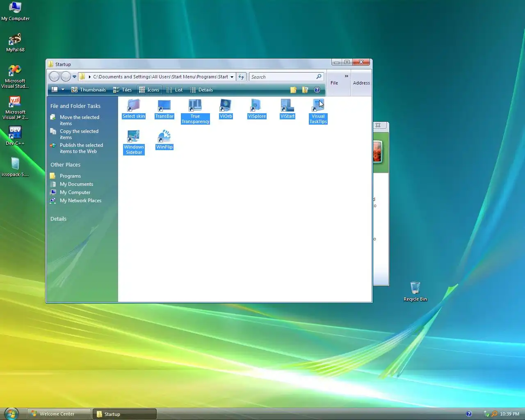Click the Back navigation button
Screen dimensions: 525x420
(54, 77)
